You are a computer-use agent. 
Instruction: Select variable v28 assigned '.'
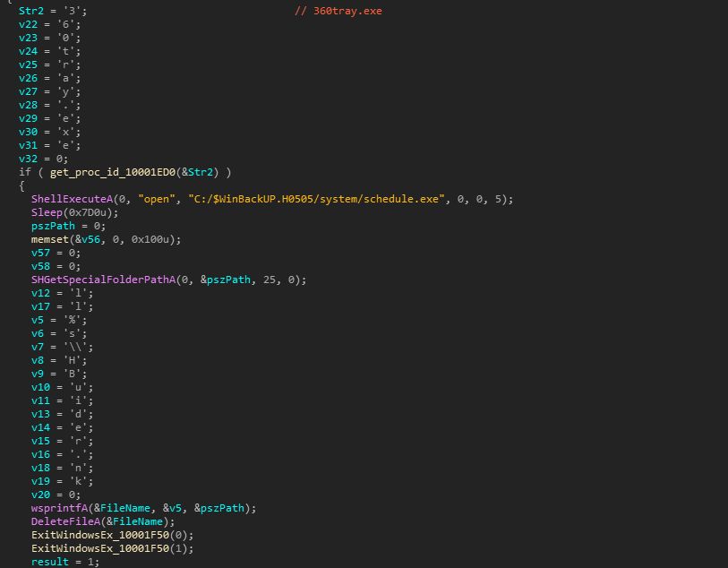pos(28,105)
